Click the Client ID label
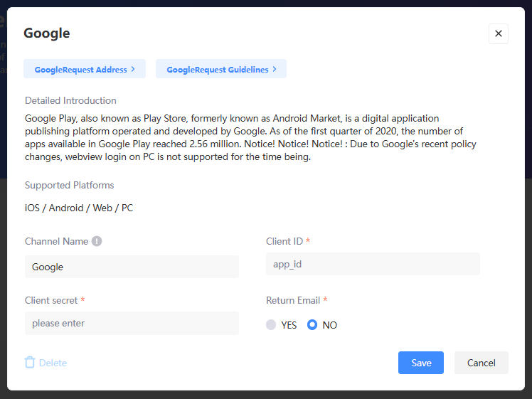Screen dimensions: 532x399 [284, 241]
